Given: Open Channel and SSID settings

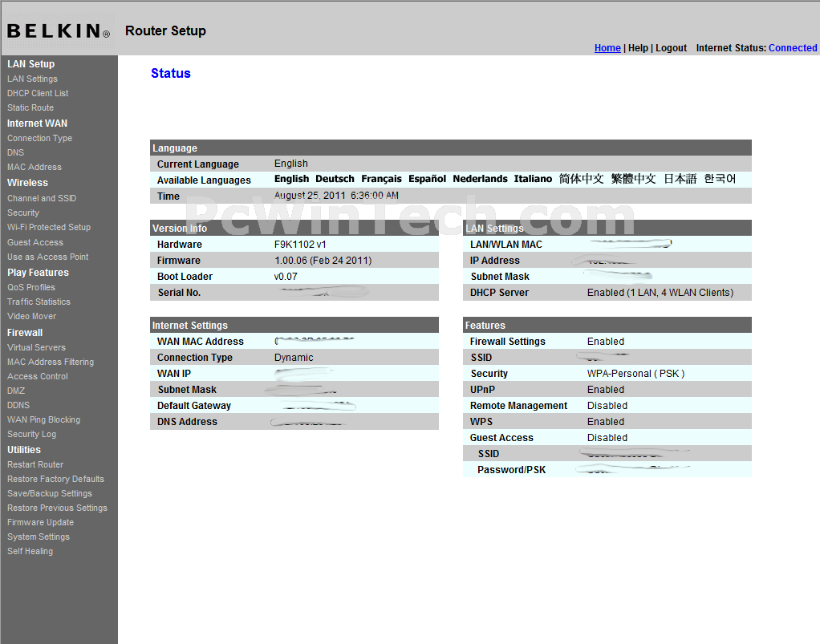Looking at the screenshot, I should [42, 199].
